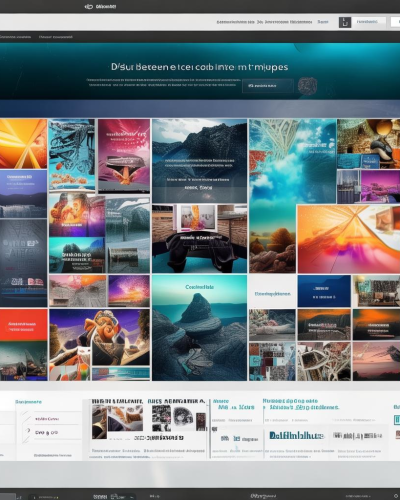Screen dimensions: 400x500
Task: Click the round emblem icon in hero banner
Action: pyautogui.click(x=307, y=86)
